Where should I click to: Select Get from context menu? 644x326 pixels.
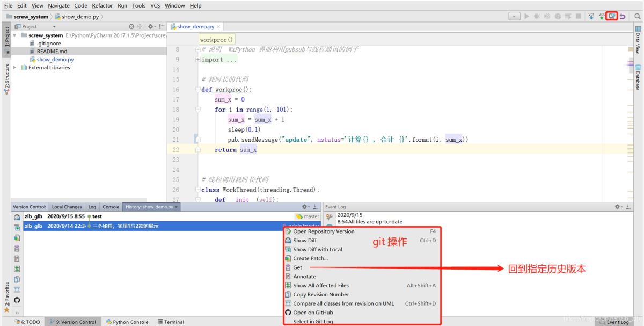tap(362, 267)
